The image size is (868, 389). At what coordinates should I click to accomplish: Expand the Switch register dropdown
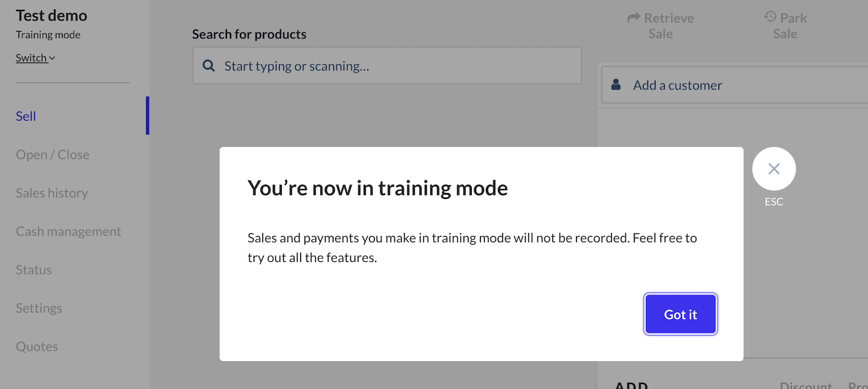coord(35,57)
